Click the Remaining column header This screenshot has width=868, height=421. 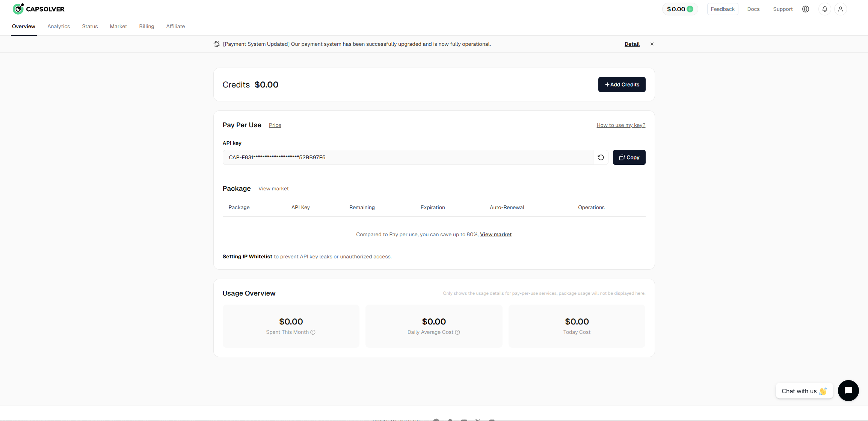[362, 207]
